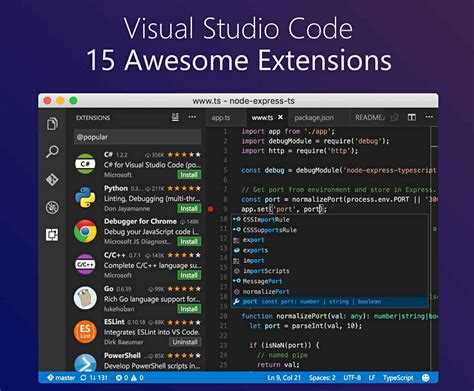Viewport: 474px width, 391px height.
Task: Pick the importScripts suggestion
Action: tap(330, 271)
